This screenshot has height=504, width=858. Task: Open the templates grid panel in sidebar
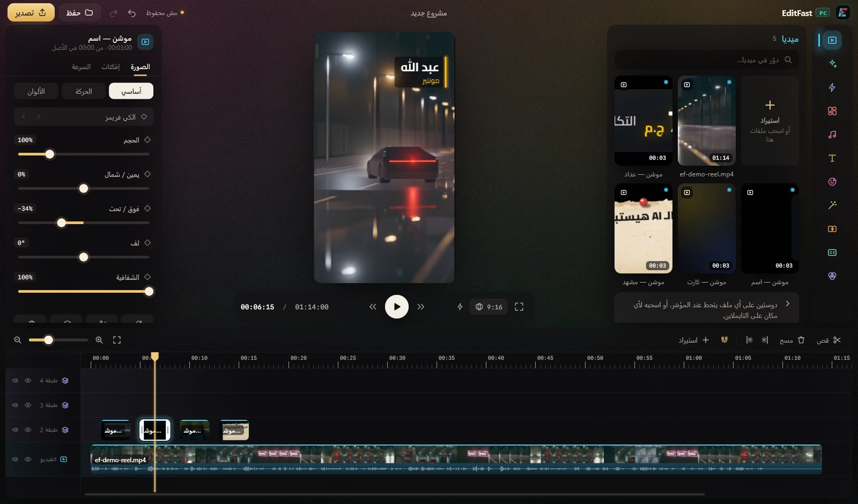(832, 111)
